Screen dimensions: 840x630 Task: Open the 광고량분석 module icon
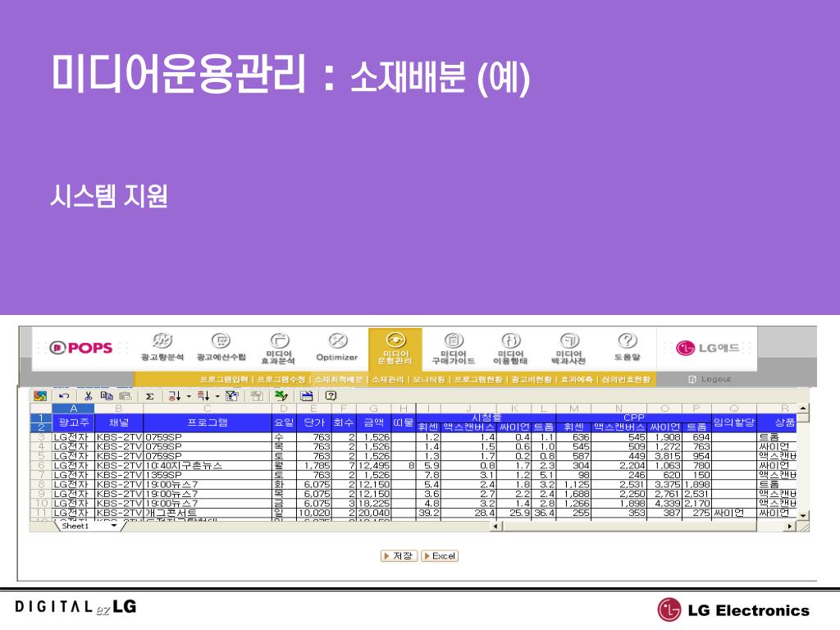[x=162, y=347]
